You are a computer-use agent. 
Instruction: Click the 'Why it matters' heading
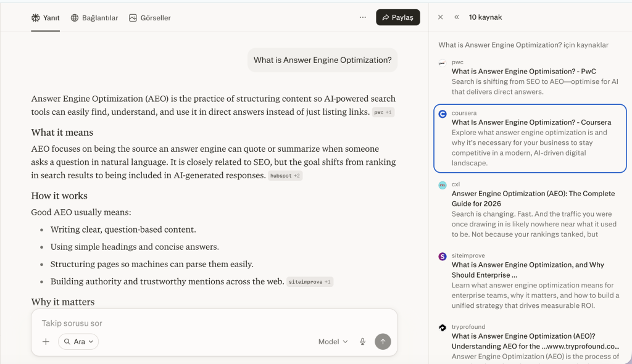click(x=63, y=302)
